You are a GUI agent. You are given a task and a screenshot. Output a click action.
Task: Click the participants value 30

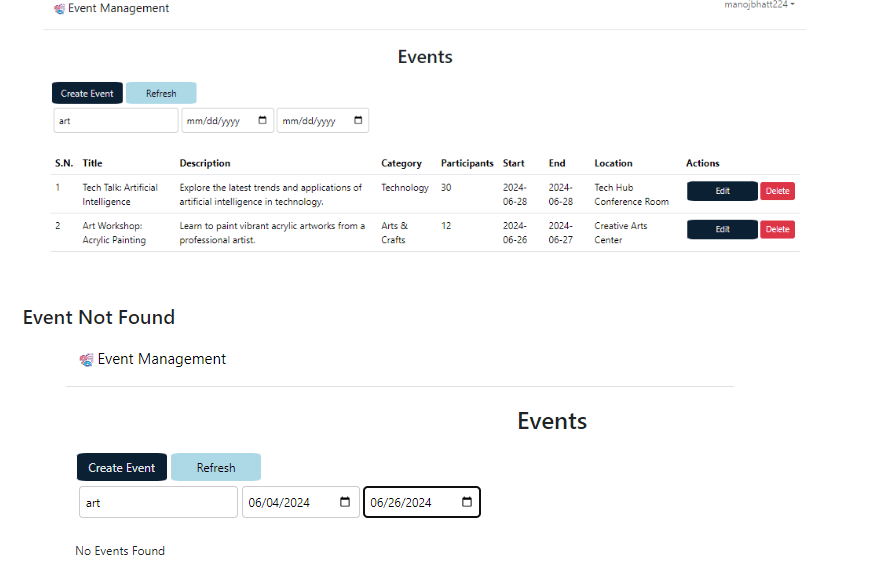[x=446, y=188]
